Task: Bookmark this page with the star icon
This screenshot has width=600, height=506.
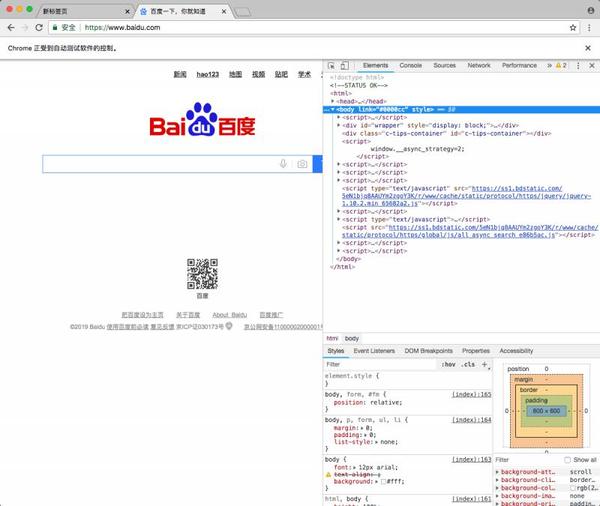Action: (x=573, y=28)
